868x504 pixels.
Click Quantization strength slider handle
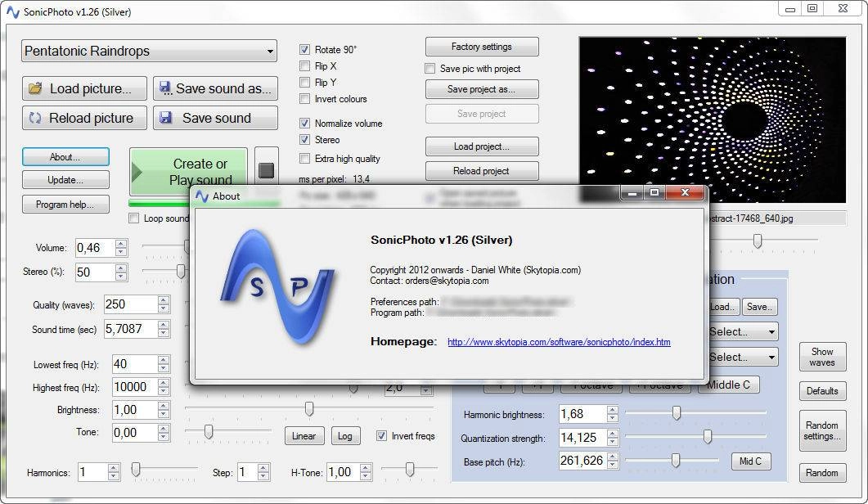pyautogui.click(x=708, y=436)
